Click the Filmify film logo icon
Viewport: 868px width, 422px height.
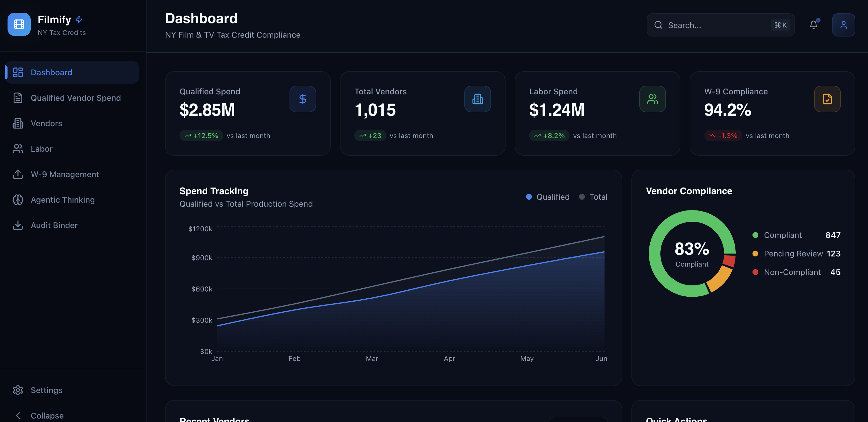pyautogui.click(x=19, y=24)
